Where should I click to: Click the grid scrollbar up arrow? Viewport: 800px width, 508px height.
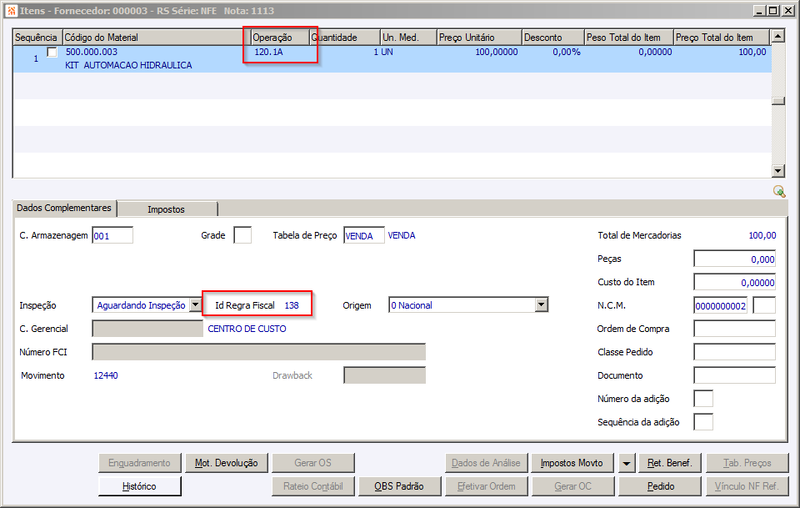tap(778, 36)
